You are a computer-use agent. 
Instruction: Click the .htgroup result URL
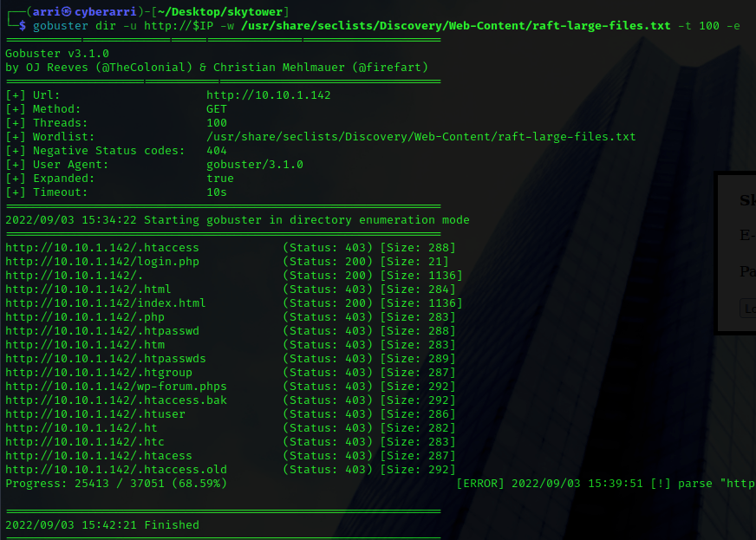[99, 373]
